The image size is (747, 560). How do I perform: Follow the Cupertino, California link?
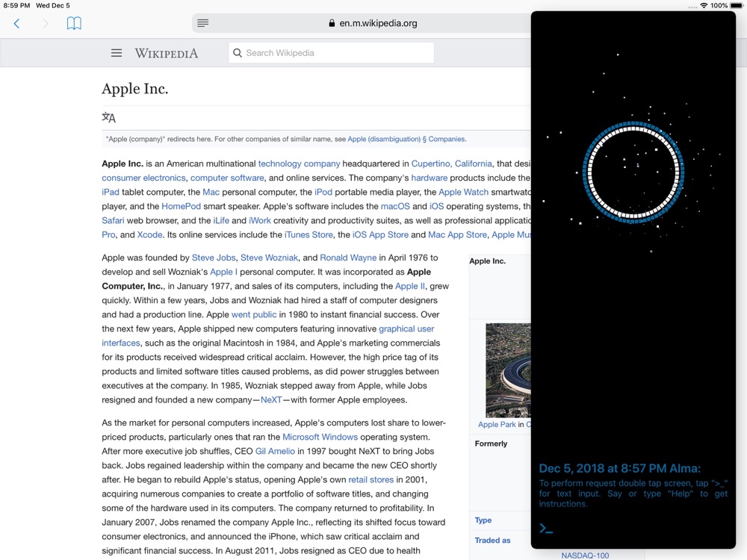(452, 164)
